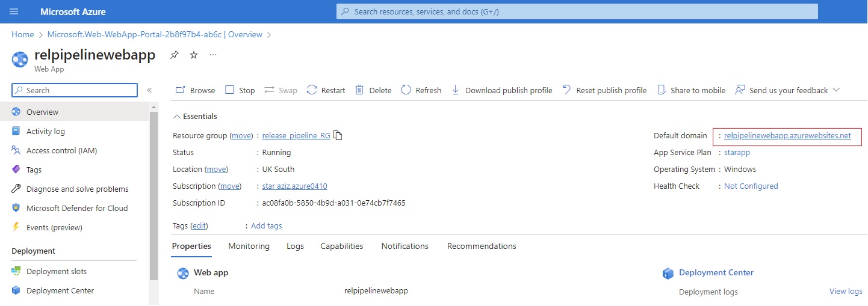Click the sidebar Deployment Center cube icon
Screen dimensions: 868x306
pos(16,290)
